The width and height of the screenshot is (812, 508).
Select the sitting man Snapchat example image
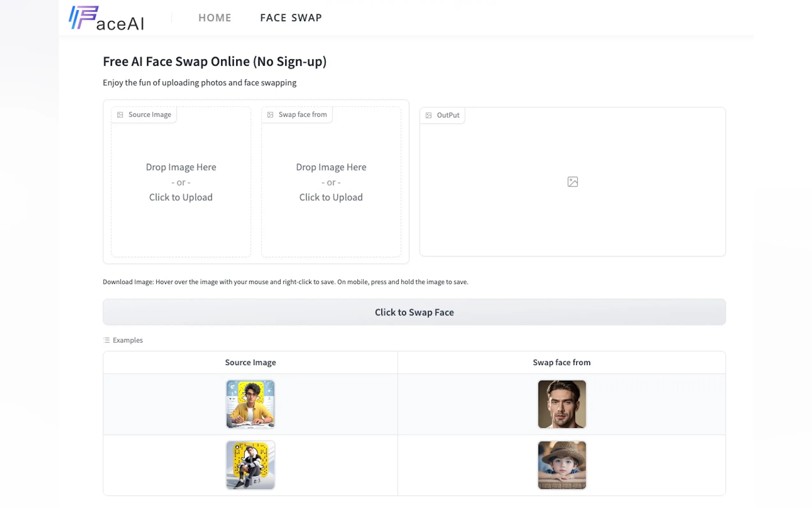click(x=250, y=465)
